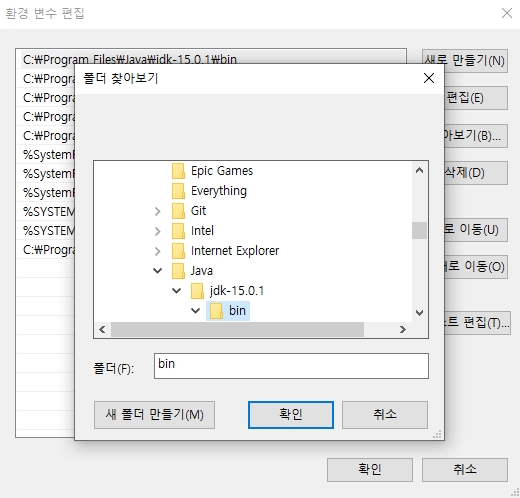Click the Everything folder icon
Viewport: 520px width, 498px height.
click(178, 191)
